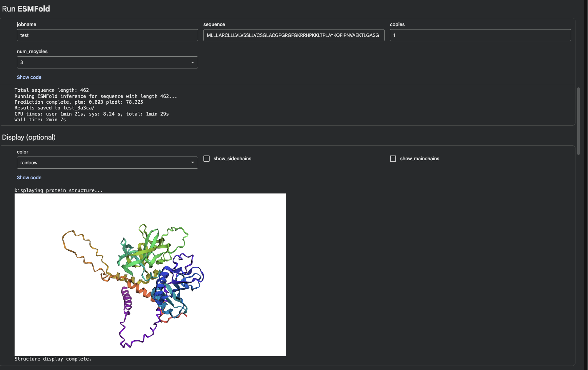Expand the color dropdown set to rainbow
588x370 pixels.
[107, 163]
